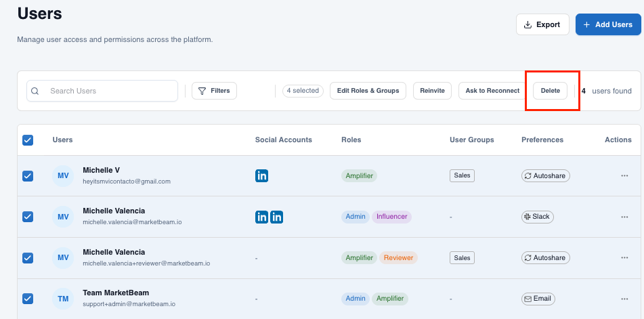The height and width of the screenshot is (319, 644).
Task: Click the avatar for michelle.valencia@marketbeam.io
Action: [x=63, y=217]
